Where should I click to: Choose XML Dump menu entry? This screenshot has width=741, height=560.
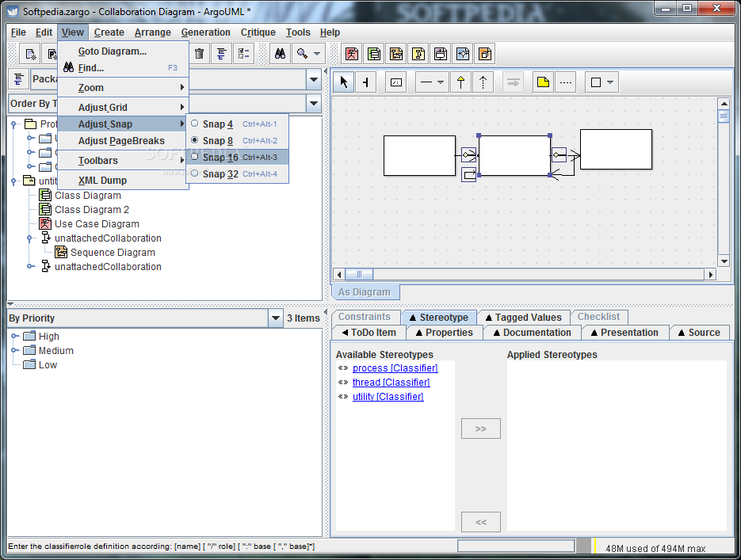tap(124, 180)
